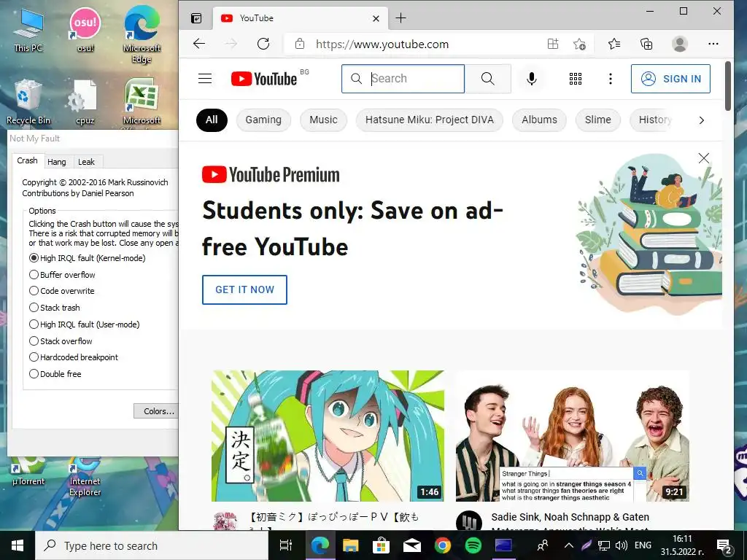Open Spotify from the taskbar
The width and height of the screenshot is (747, 560).
tap(473, 545)
